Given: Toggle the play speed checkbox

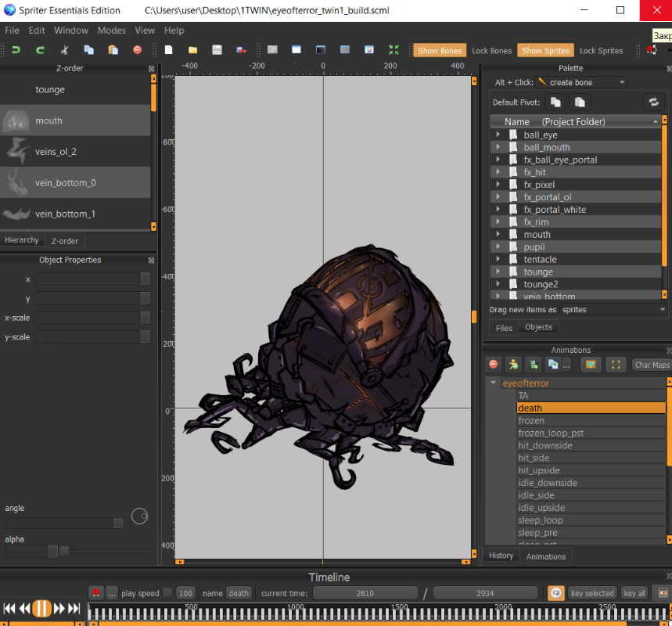Looking at the screenshot, I should [167, 593].
